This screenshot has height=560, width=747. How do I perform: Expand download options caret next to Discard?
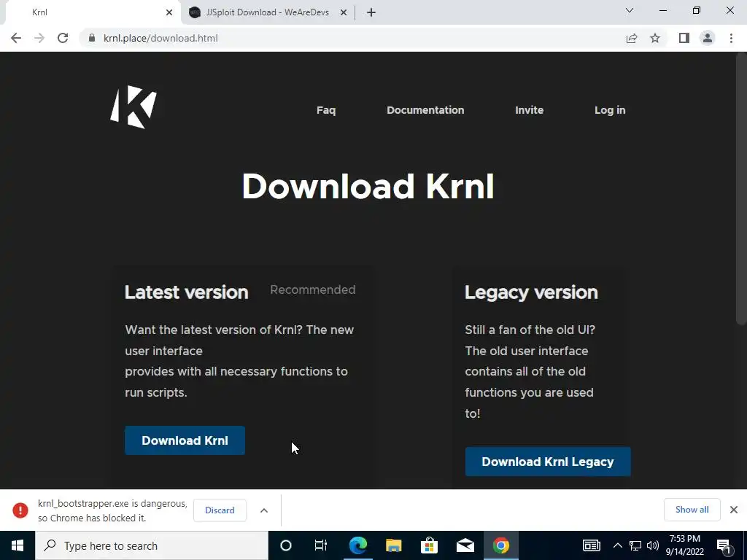click(264, 510)
